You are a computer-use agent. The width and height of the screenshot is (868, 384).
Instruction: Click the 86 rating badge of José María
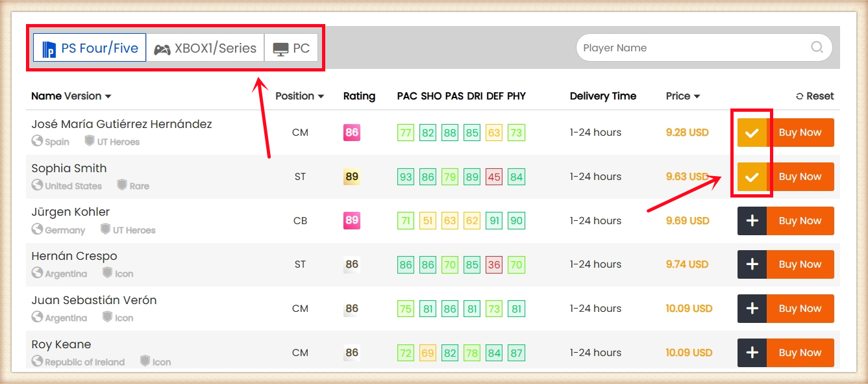click(x=351, y=133)
